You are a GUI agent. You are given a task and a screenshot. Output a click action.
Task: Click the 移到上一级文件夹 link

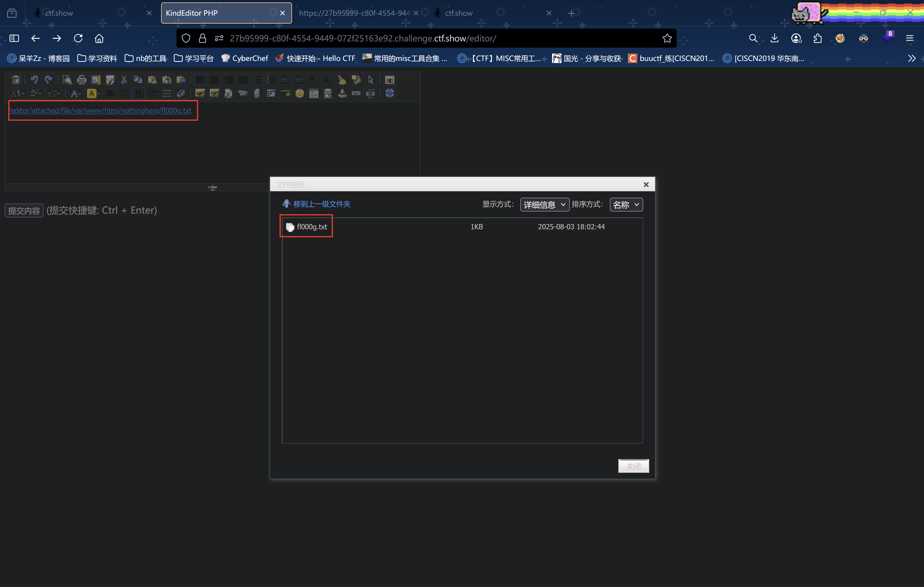pyautogui.click(x=322, y=204)
